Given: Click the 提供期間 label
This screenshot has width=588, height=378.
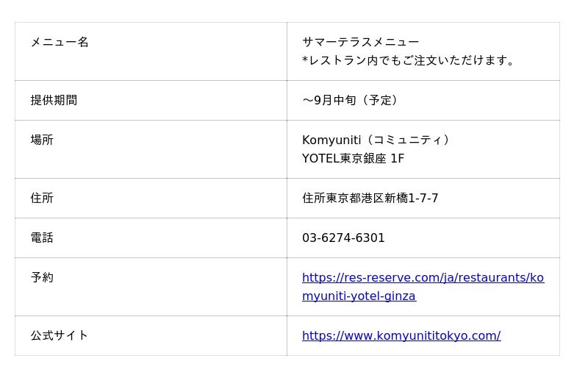Looking at the screenshot, I should (x=54, y=100).
